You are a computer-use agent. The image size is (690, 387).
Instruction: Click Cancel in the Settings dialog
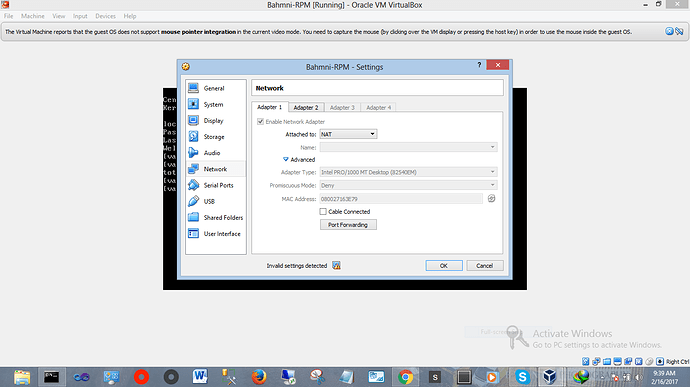pos(484,265)
